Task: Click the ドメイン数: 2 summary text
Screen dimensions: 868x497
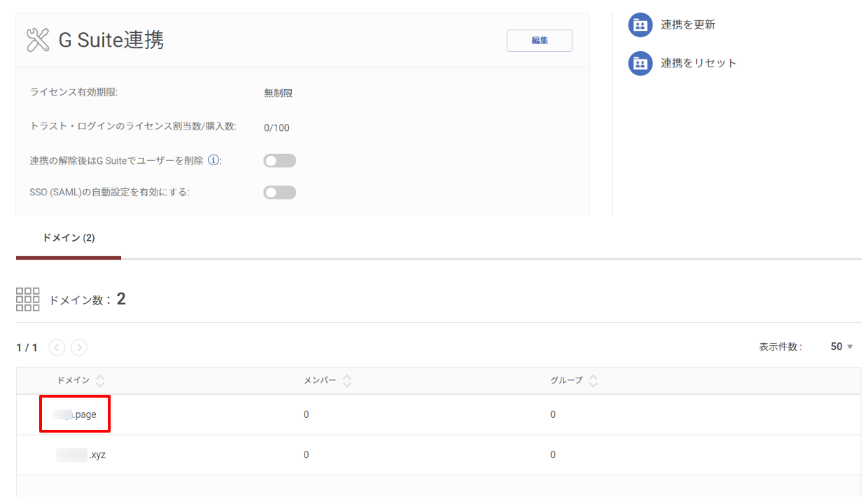Action: 87,300
